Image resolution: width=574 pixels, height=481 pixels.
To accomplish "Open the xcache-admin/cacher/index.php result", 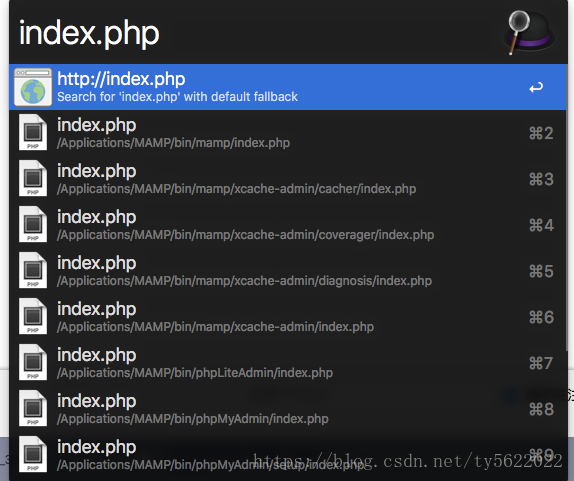I will [288, 179].
